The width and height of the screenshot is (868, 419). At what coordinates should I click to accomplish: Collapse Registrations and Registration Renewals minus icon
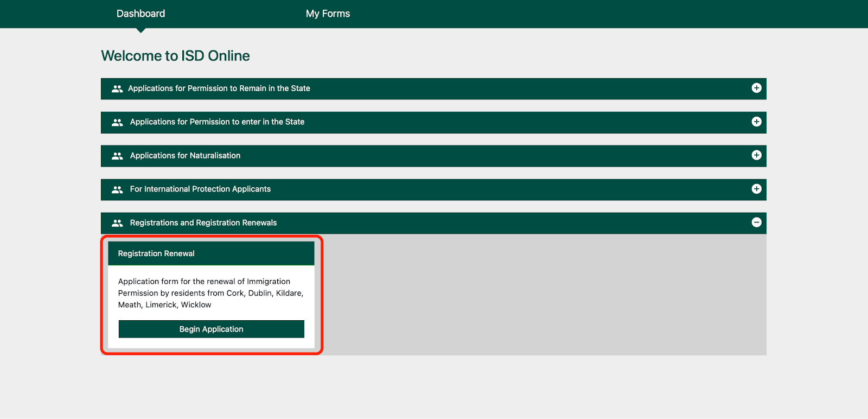(x=756, y=223)
